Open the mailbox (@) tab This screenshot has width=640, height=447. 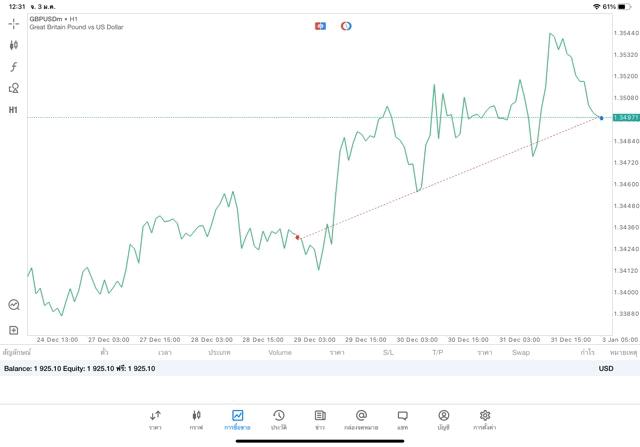click(361, 418)
